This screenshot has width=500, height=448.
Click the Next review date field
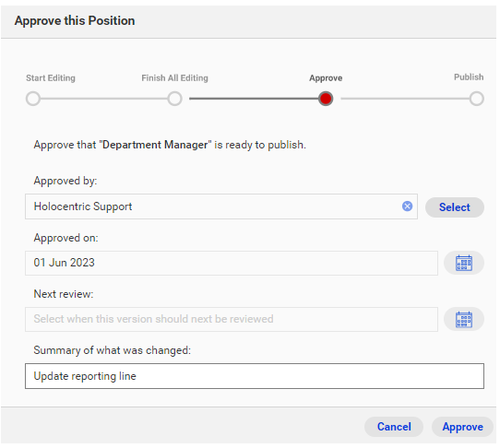click(232, 319)
